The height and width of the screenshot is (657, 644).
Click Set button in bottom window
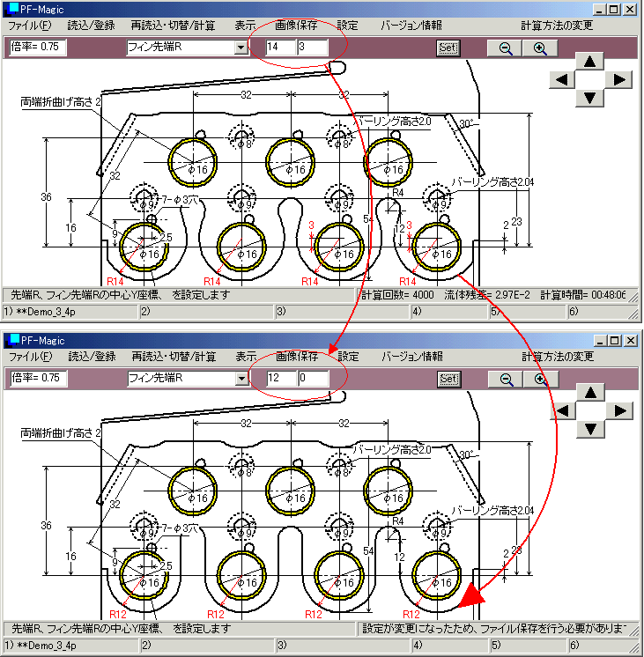(448, 379)
